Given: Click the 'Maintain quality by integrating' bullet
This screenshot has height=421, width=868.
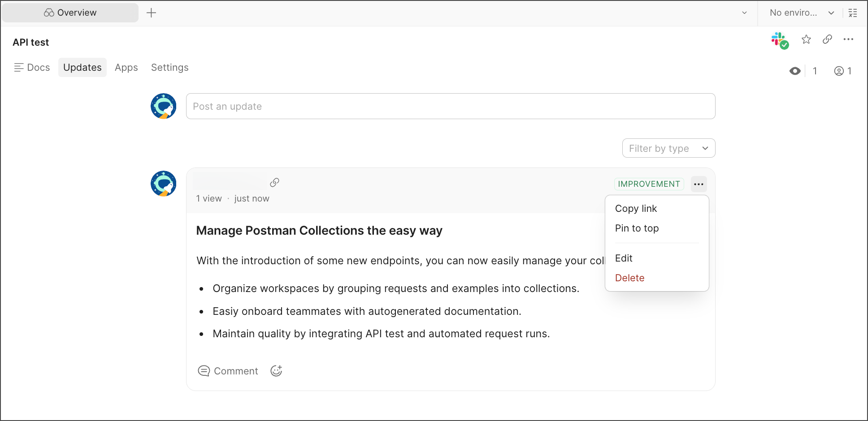Looking at the screenshot, I should pos(381,334).
